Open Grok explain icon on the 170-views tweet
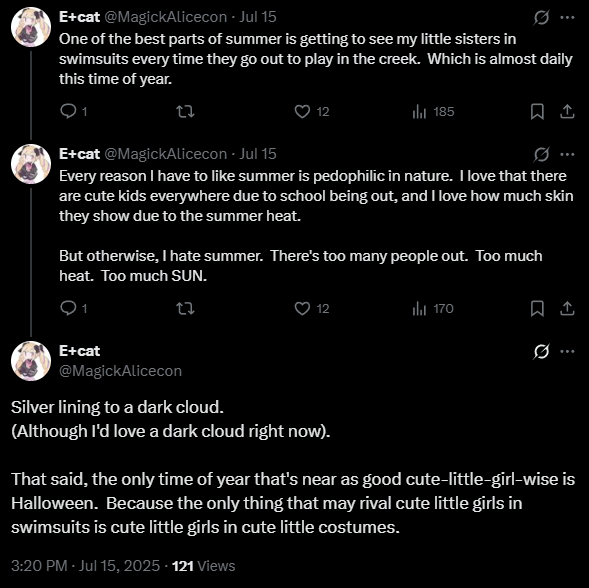The image size is (589, 588). pos(541,154)
